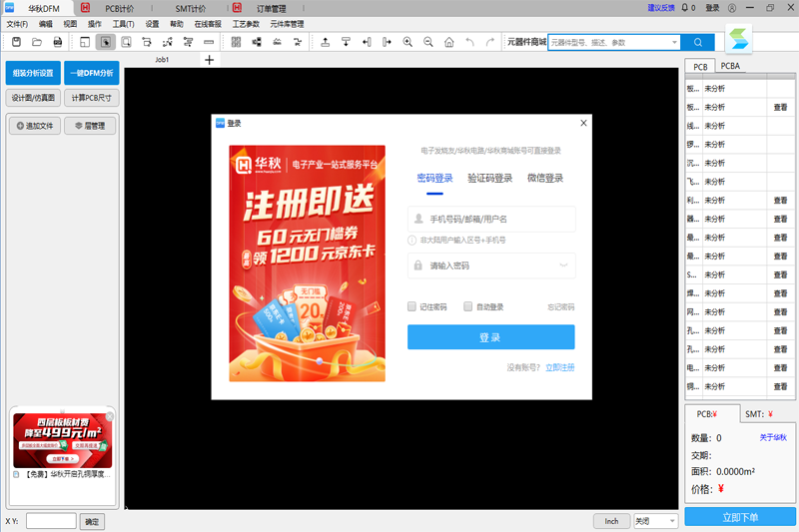Click the 建议反馈 link in title bar

coord(661,8)
